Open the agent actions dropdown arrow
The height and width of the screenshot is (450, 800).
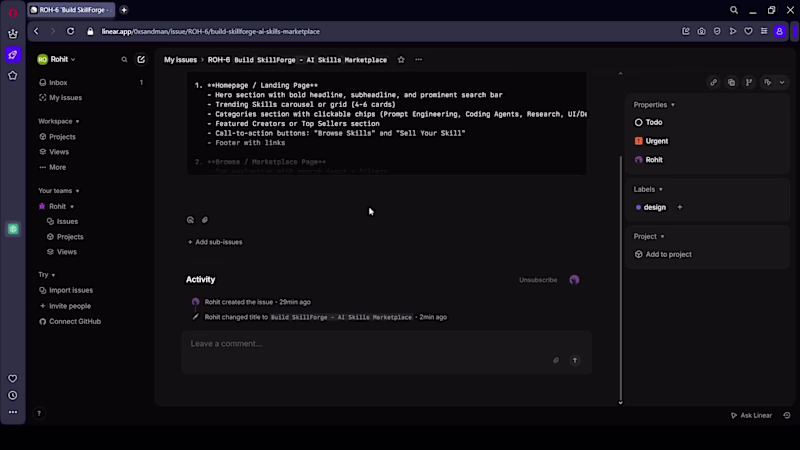point(782,82)
